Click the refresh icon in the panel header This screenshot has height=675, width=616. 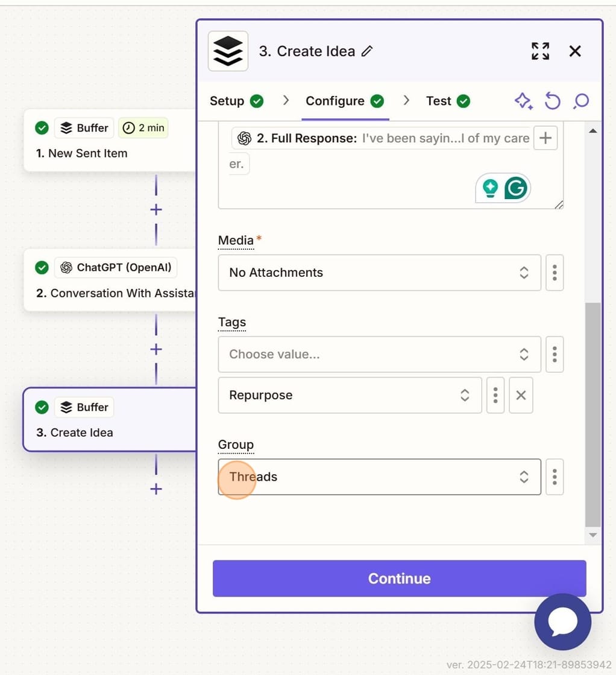click(x=552, y=101)
